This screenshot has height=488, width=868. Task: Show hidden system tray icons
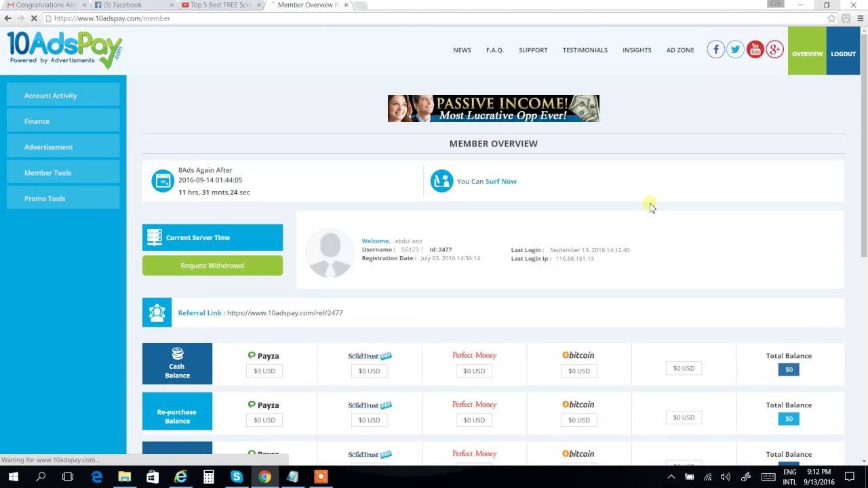coord(671,476)
